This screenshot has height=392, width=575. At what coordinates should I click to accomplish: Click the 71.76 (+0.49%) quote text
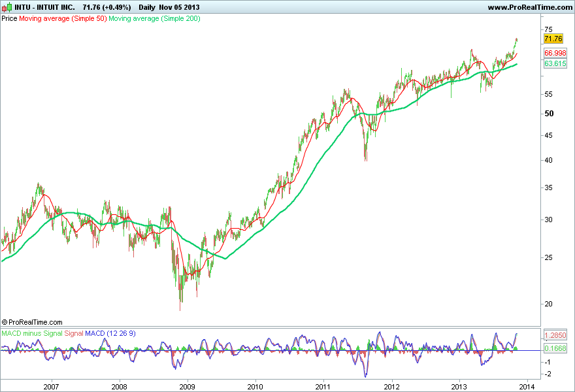[x=107, y=7]
